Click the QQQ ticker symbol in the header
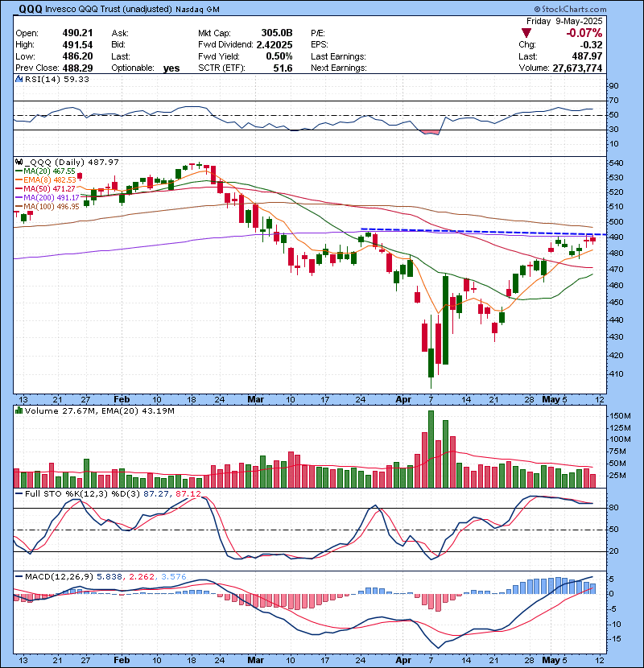The height and width of the screenshot is (668, 644). (31, 9)
